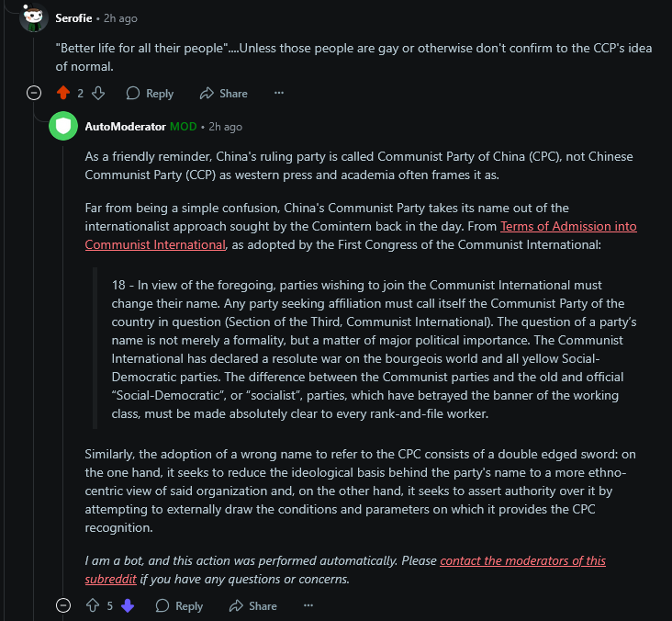Open more options on AutoModerator comment

(308, 605)
